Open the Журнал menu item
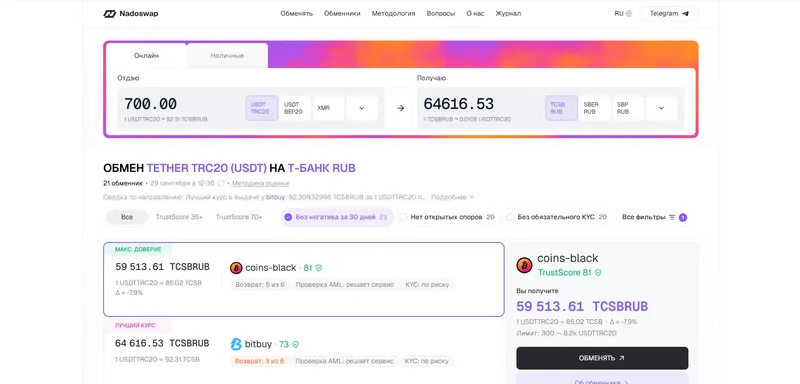Screen dimensions: 800x384 tap(508, 14)
